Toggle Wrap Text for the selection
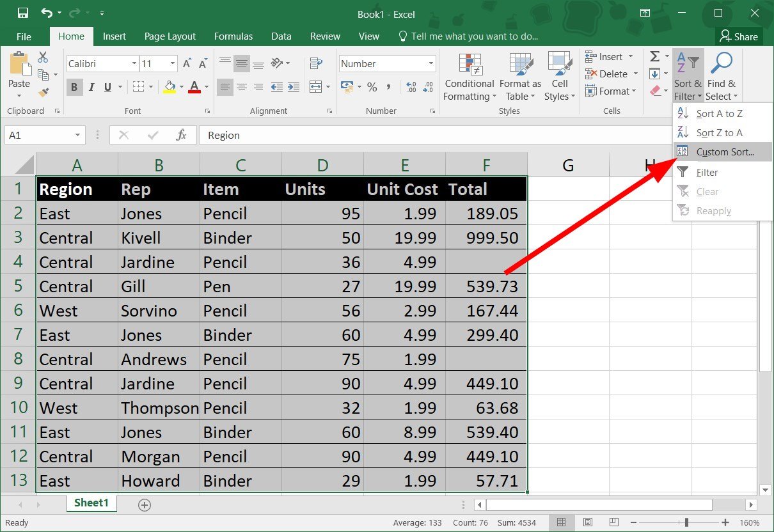Viewport: 774px width, 532px height. 315,63
